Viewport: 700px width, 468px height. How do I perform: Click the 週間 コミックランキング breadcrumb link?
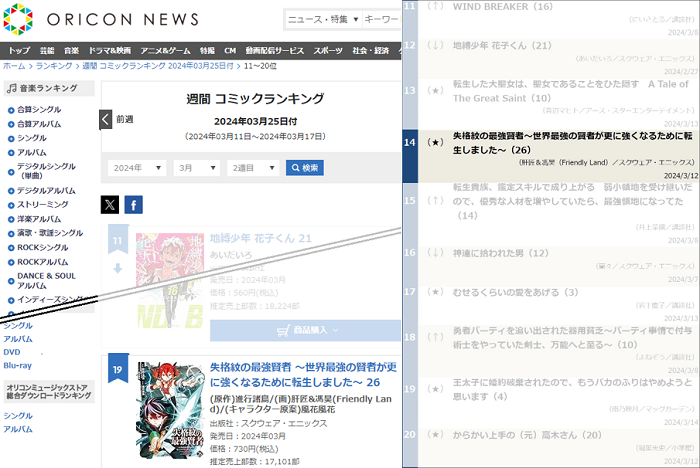point(158,66)
